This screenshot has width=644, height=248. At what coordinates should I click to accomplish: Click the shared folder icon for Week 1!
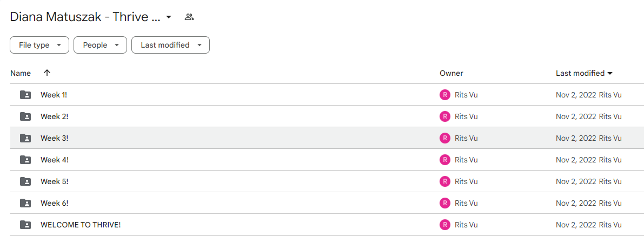click(x=25, y=95)
